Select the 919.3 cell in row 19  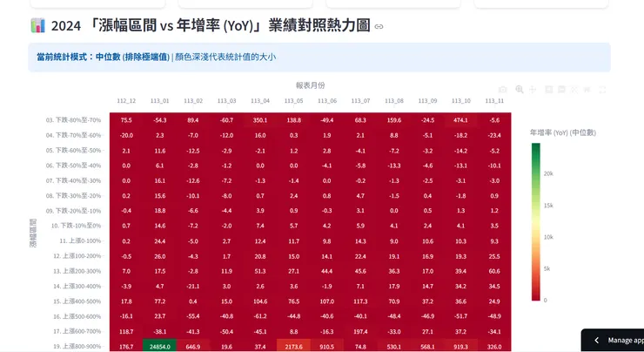461,346
